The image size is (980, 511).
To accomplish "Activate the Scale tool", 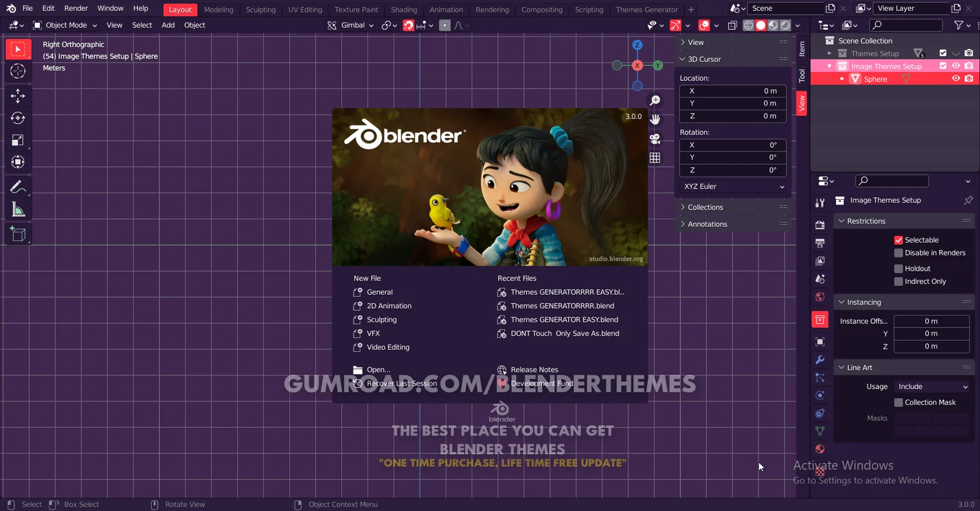I will (18, 140).
